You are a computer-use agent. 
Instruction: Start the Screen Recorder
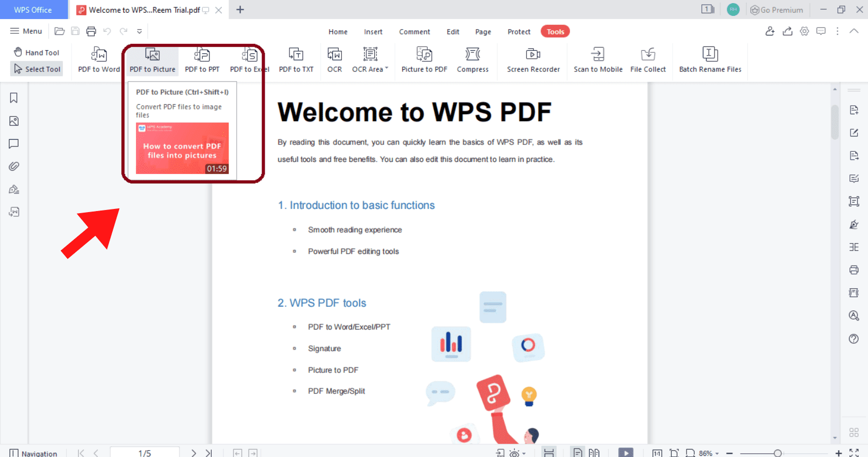pos(533,59)
